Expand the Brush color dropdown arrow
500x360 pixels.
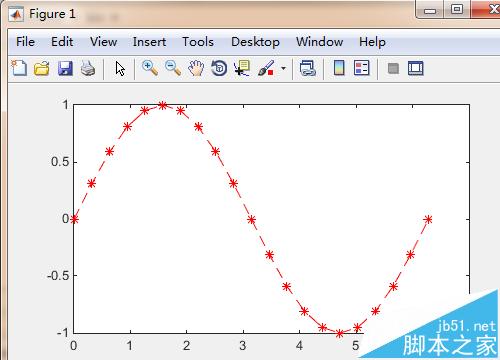(x=283, y=68)
